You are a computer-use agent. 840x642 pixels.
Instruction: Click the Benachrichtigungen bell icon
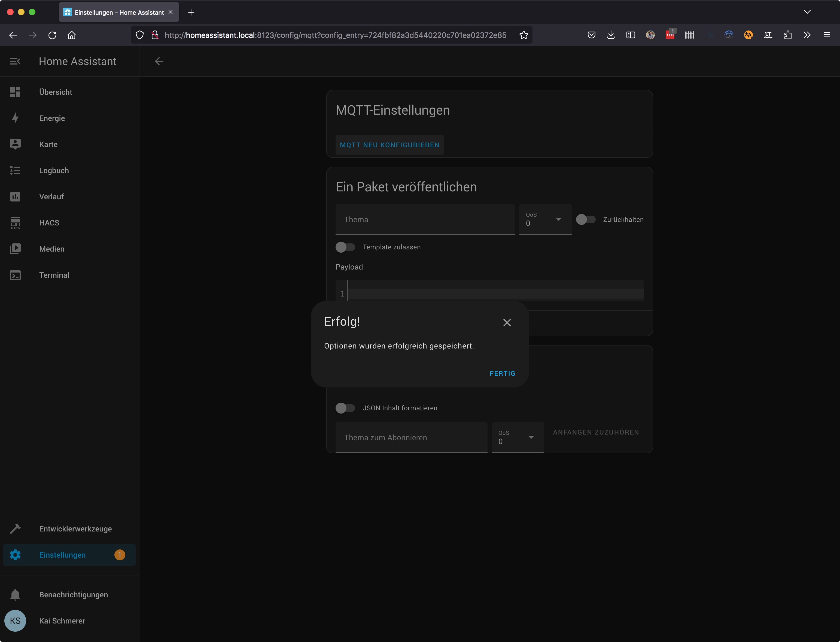pos(15,595)
